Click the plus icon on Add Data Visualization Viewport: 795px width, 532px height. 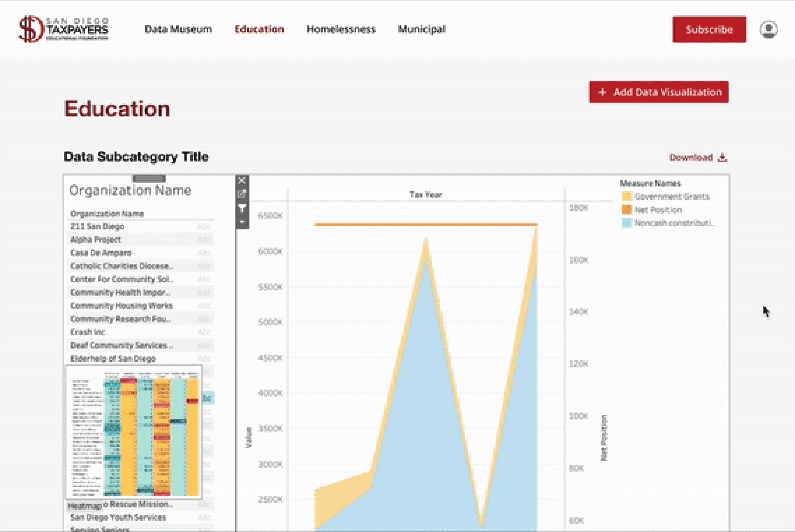pyautogui.click(x=602, y=92)
